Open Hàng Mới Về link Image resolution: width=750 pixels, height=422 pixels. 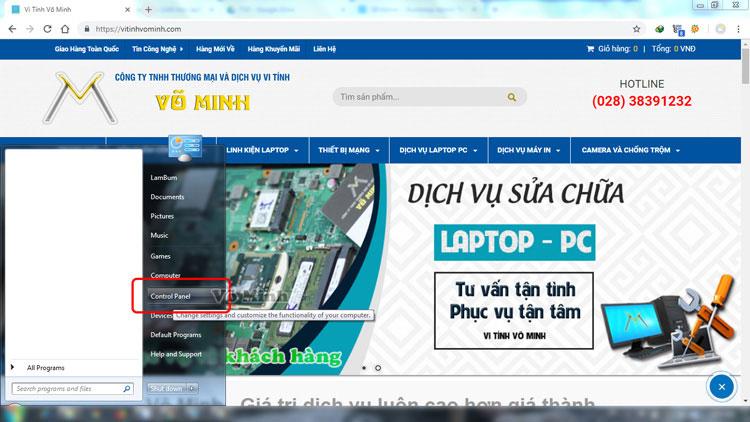[215, 49]
